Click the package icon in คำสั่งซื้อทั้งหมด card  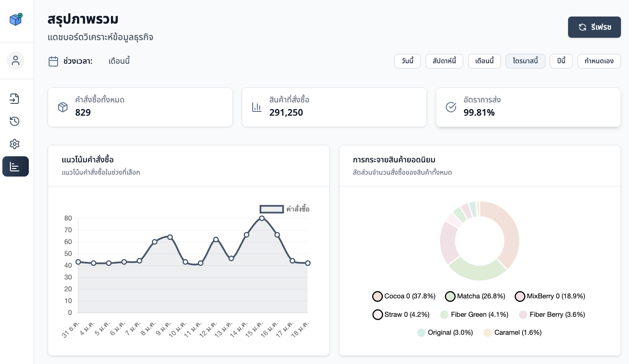pyautogui.click(x=63, y=107)
